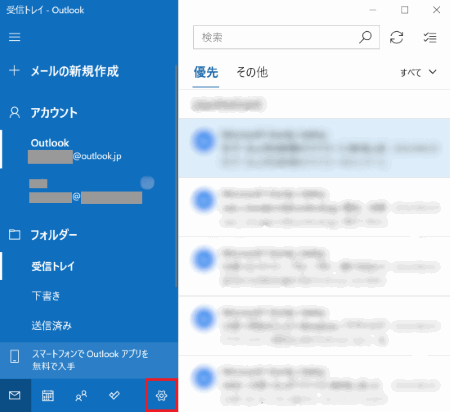Click the アカウント person icon
The height and width of the screenshot is (412, 450).
[x=15, y=113]
